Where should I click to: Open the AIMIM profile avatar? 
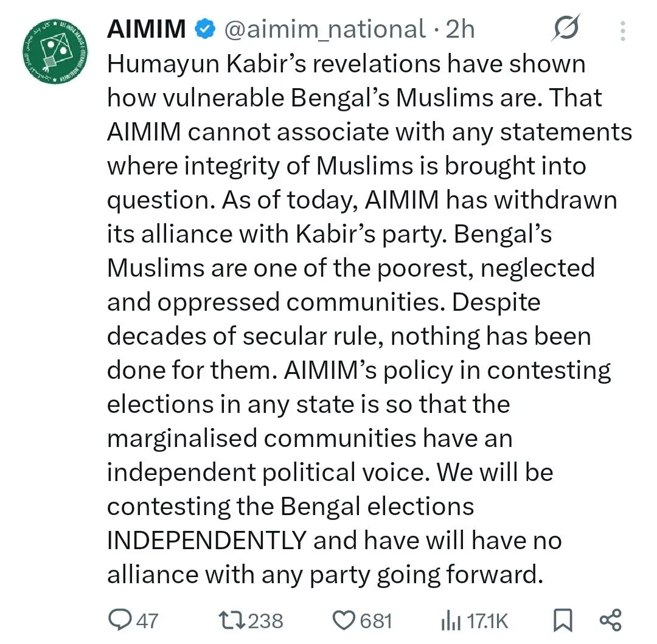point(55,50)
